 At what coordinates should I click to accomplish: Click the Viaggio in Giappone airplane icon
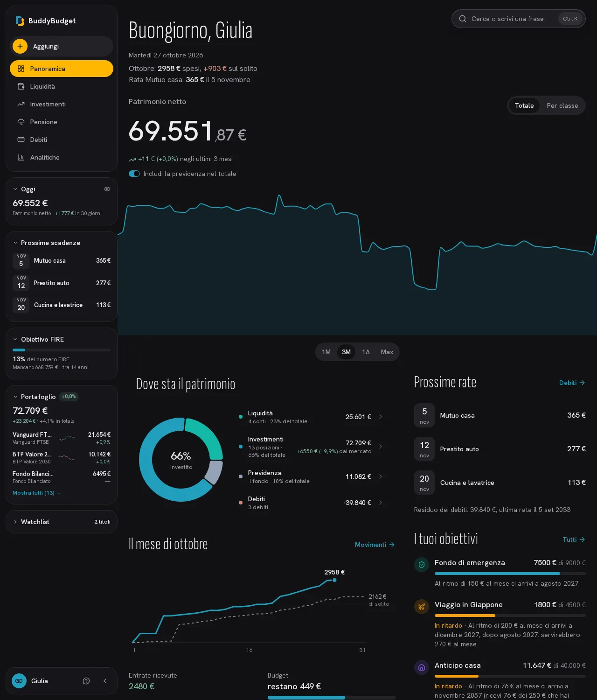422,607
